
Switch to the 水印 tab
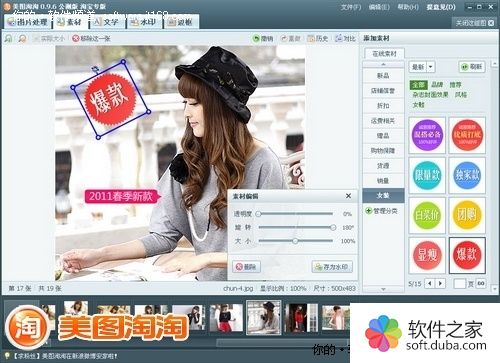[144, 22]
